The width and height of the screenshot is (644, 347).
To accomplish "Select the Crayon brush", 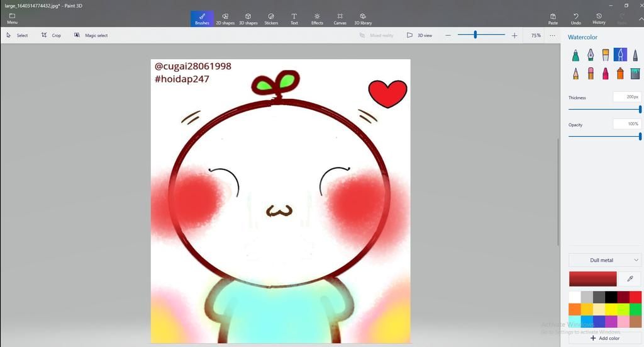I will pyautogui.click(x=606, y=73).
